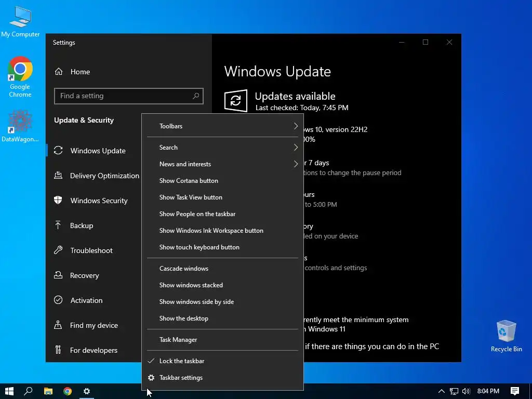Image resolution: width=532 pixels, height=399 pixels.
Task: Click the Last checked: Today, 7:45 PM text
Action: (302, 108)
